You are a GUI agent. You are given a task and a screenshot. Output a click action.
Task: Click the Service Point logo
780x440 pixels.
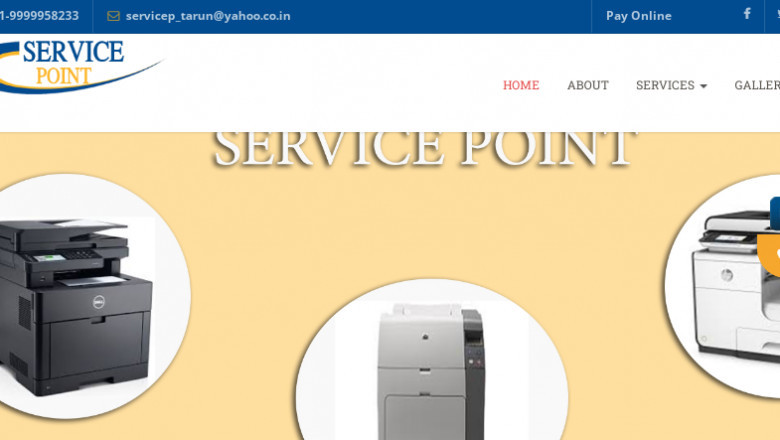click(80, 67)
